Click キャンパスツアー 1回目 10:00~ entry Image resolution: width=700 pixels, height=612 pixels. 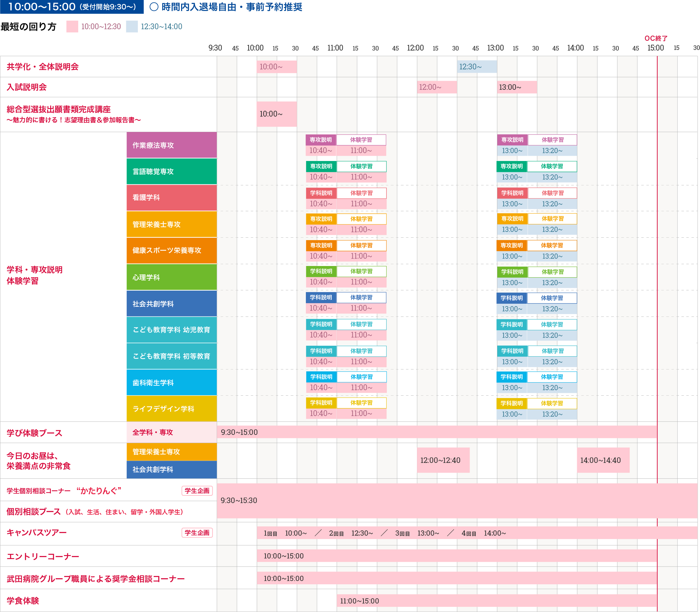click(285, 533)
